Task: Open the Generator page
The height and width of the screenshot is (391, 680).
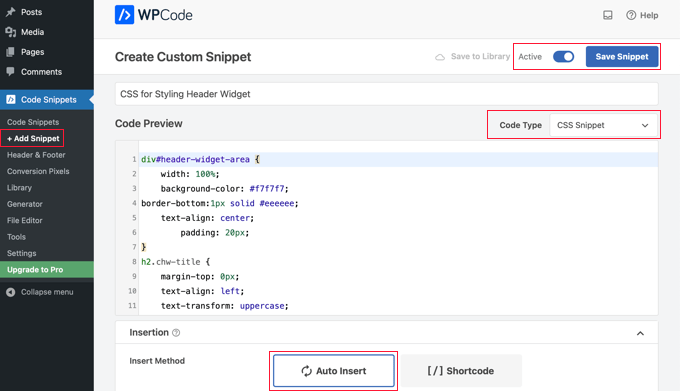Action: pos(25,204)
